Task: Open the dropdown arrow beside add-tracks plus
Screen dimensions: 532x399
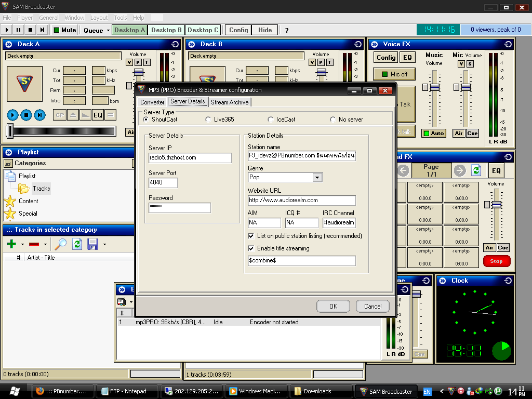Action: pos(22,244)
